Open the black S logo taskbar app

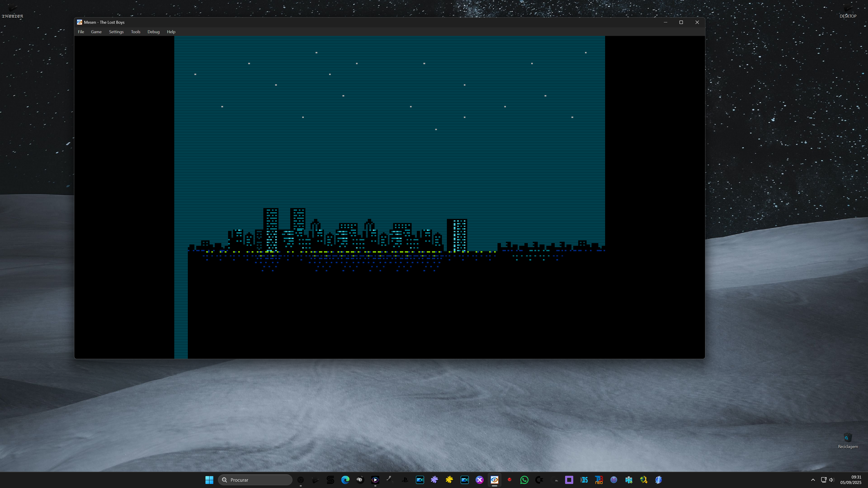pos(330,480)
